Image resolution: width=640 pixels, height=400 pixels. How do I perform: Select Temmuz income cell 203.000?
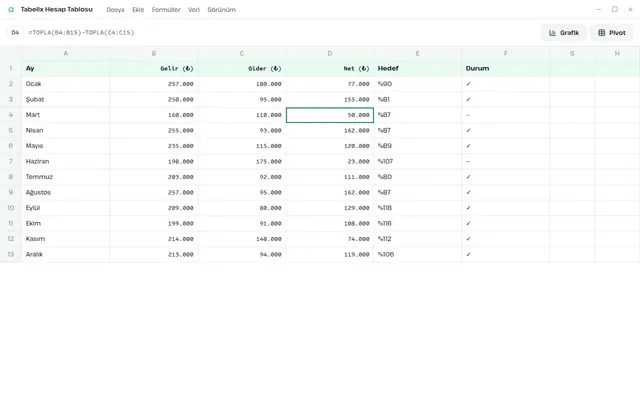coord(153,177)
